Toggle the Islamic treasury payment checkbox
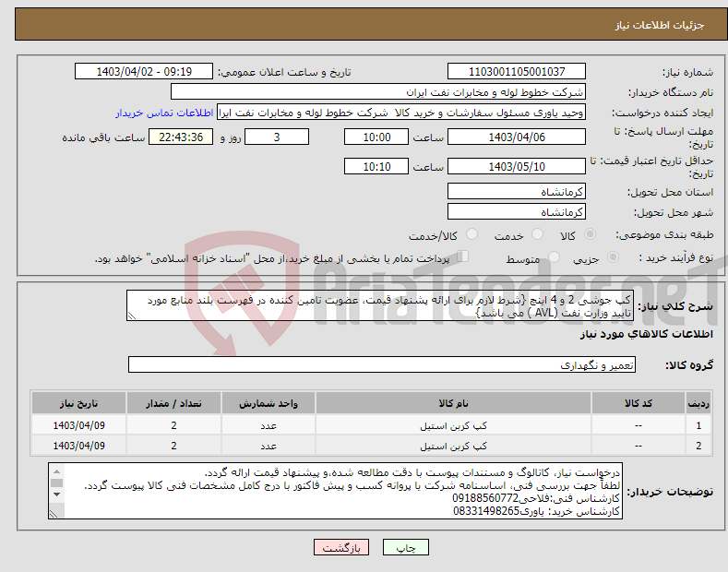The height and width of the screenshot is (572, 728). (x=462, y=256)
